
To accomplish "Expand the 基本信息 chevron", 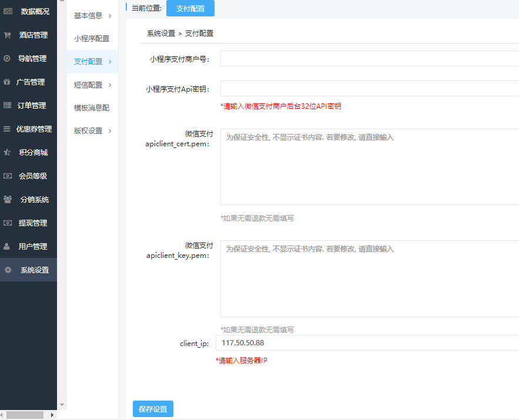I will click(x=110, y=16).
